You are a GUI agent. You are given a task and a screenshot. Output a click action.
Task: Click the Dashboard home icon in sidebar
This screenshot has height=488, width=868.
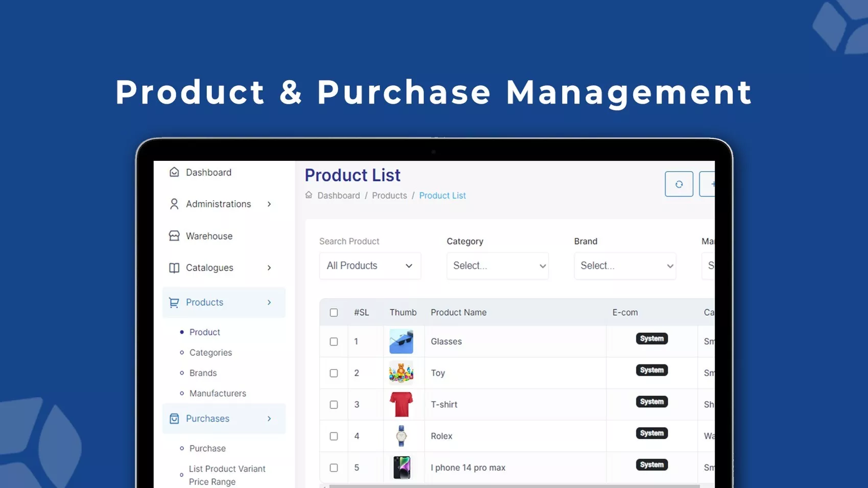click(x=174, y=173)
